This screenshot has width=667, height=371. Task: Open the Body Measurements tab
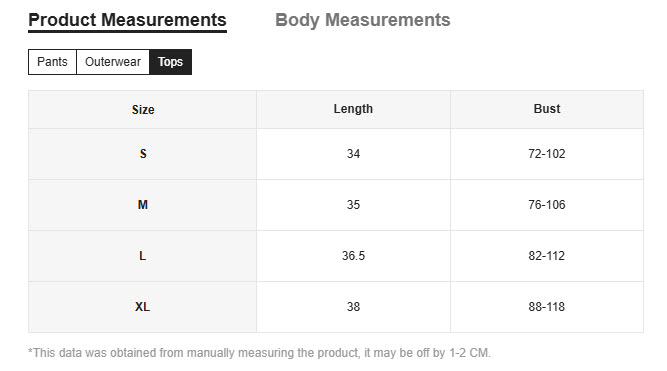click(362, 20)
